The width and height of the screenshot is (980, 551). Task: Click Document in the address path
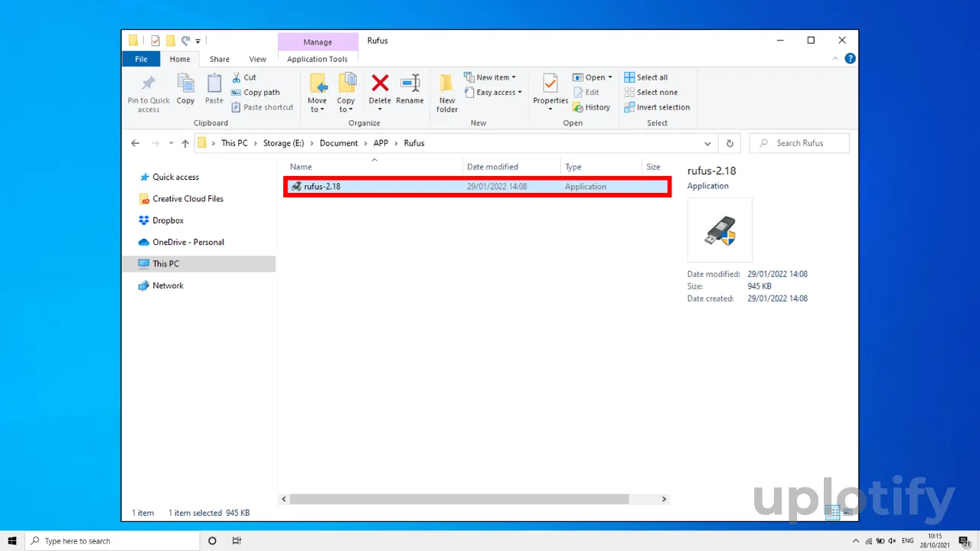tap(339, 143)
